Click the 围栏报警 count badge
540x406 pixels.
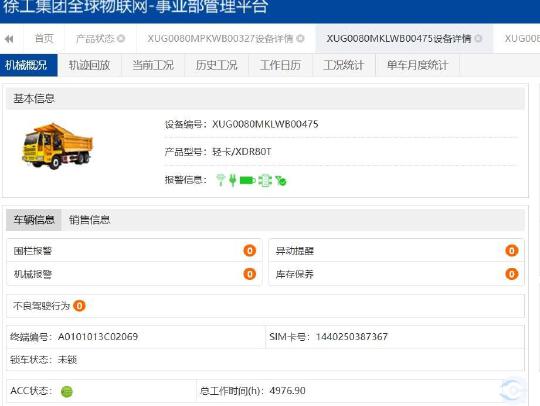(250, 251)
